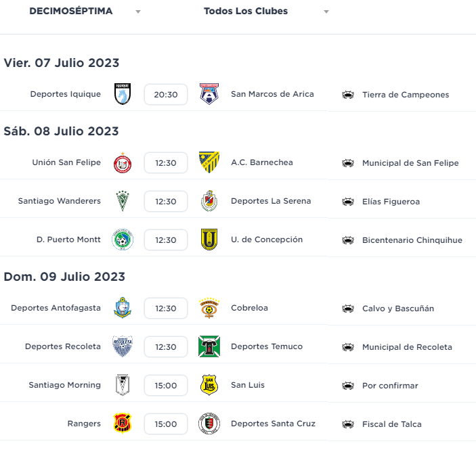Click the Deportes Temuco green crest
Screen dimensions: 476x452
pyautogui.click(x=209, y=346)
